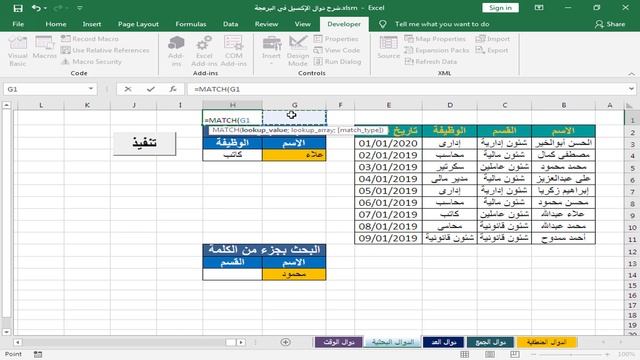This screenshot has height=360, width=640.
Task: Switch to the Insert tab
Action: (x=91, y=24)
